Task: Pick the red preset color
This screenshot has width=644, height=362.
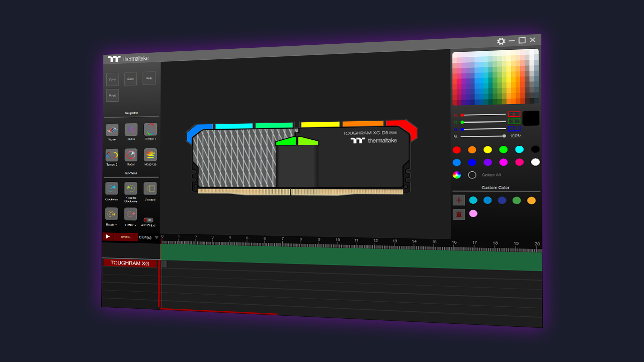Action: 456,150
